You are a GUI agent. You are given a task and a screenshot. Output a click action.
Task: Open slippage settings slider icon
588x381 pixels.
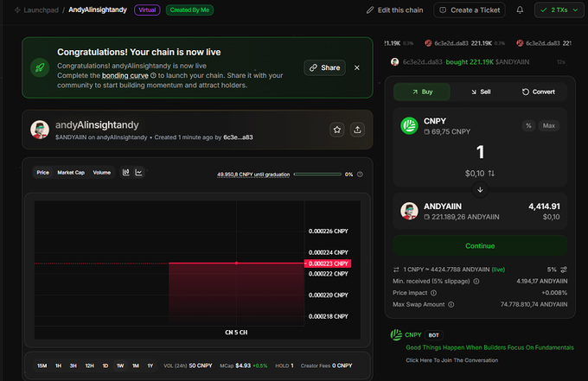coord(564,270)
